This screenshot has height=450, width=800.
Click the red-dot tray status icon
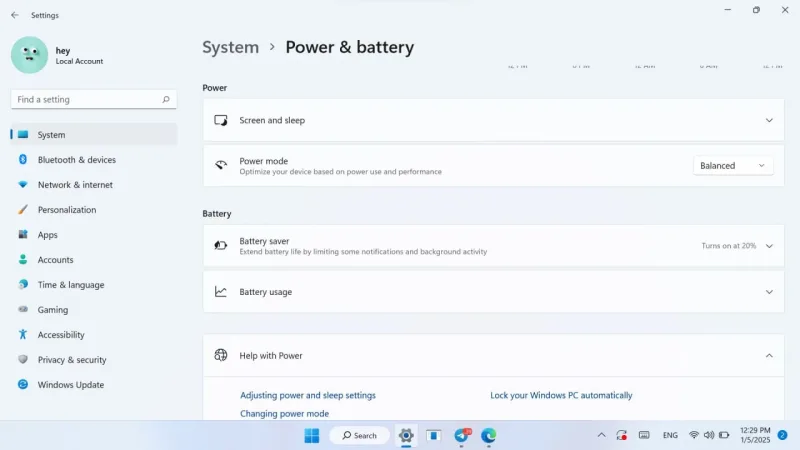[x=621, y=435]
